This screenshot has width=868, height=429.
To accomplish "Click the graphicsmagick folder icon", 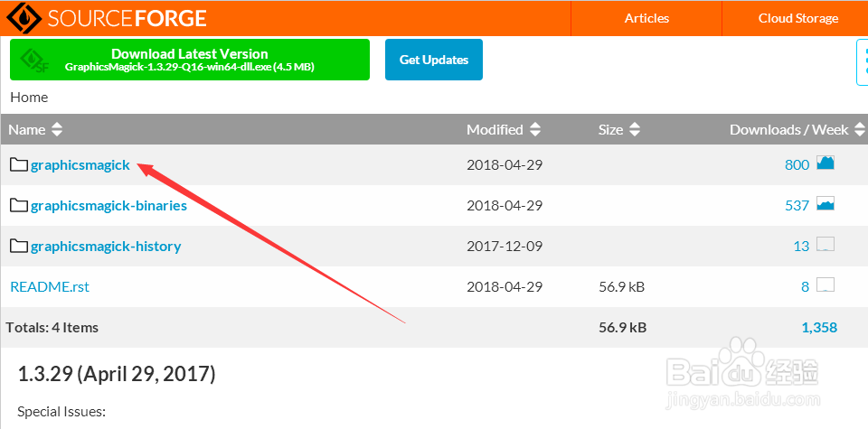I will 19,164.
